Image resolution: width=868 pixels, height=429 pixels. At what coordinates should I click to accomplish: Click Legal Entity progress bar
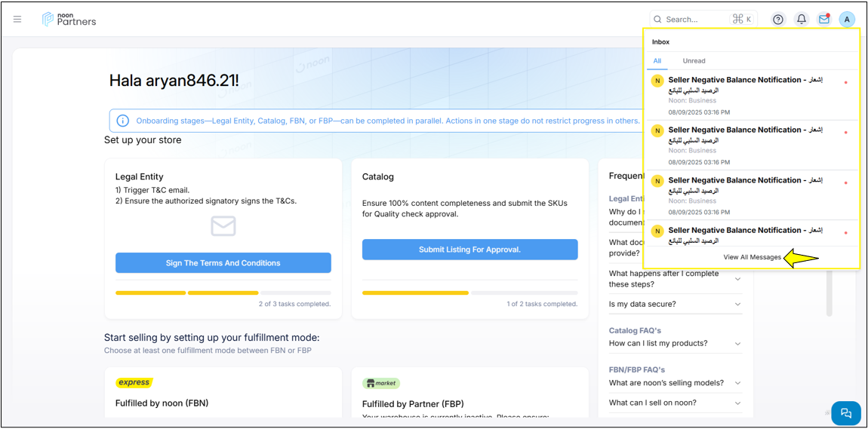point(223,293)
